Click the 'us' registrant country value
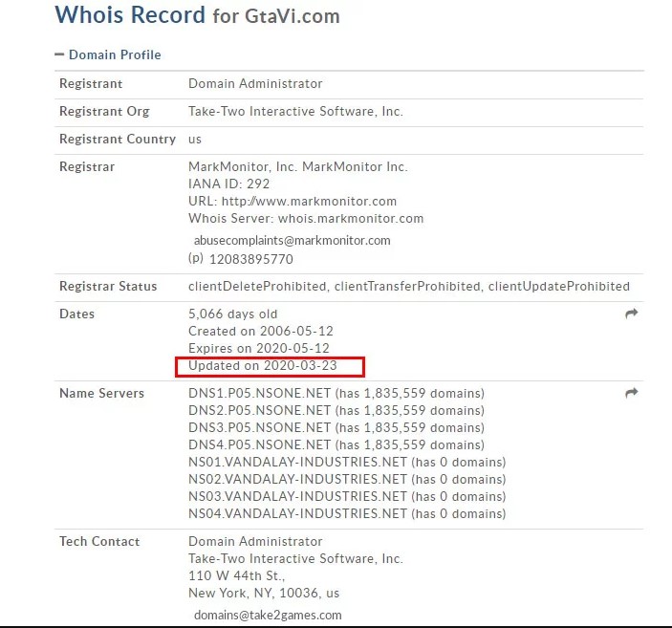The width and height of the screenshot is (672, 628). tap(195, 140)
